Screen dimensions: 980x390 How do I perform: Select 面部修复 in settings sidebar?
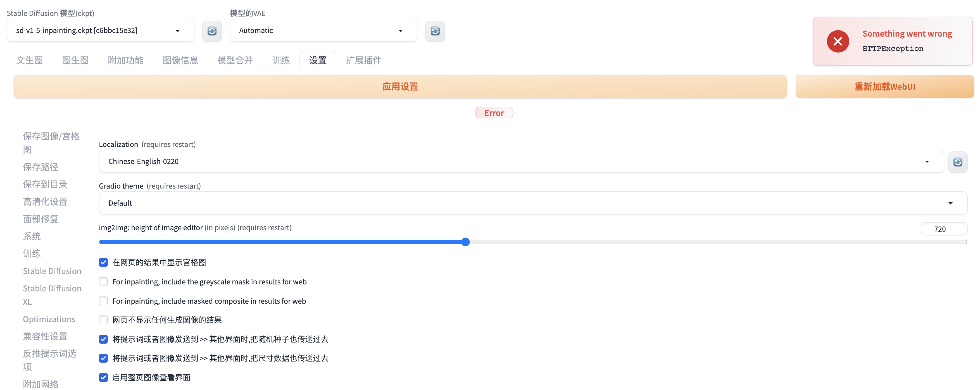[41, 219]
